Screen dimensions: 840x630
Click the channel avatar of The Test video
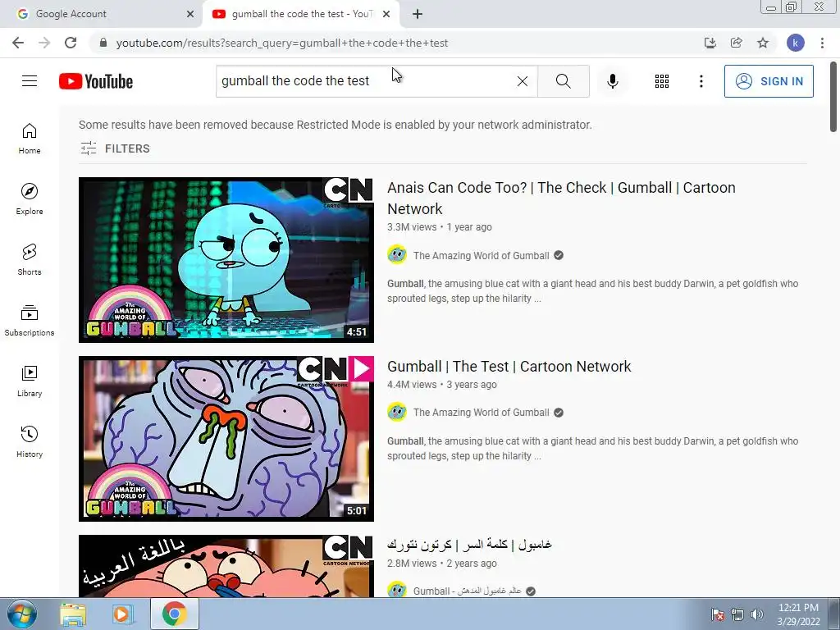pyautogui.click(x=397, y=412)
